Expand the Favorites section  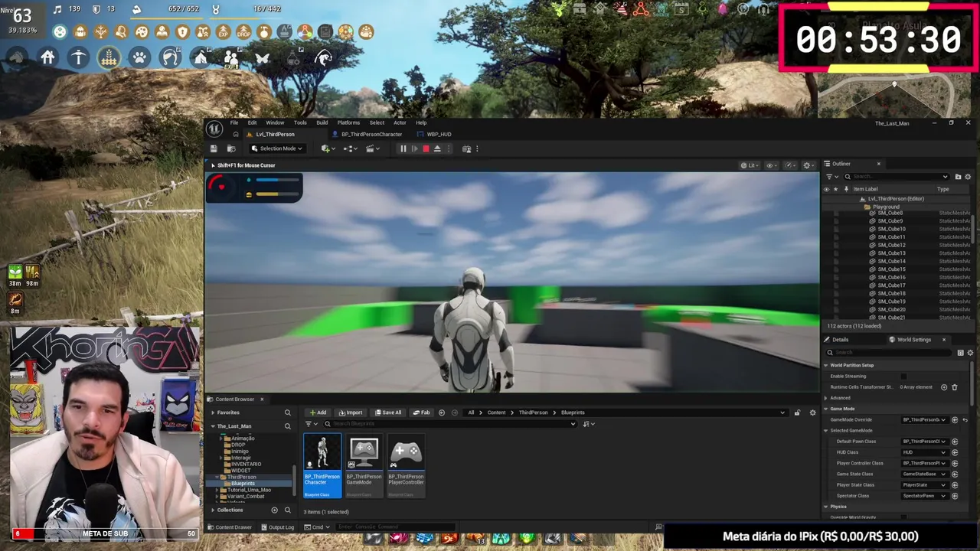click(213, 412)
